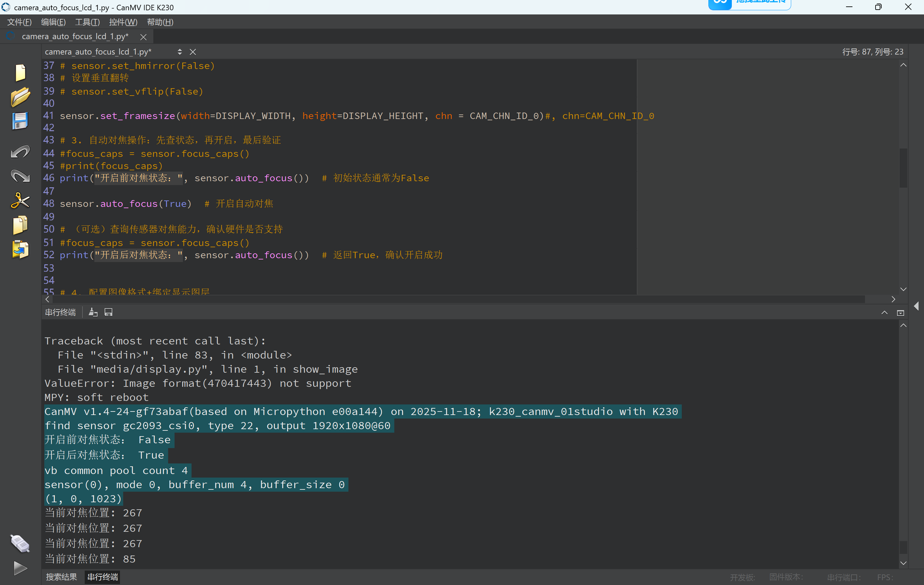Click the Cut scissors icon
This screenshot has width=924, height=585.
click(x=20, y=200)
